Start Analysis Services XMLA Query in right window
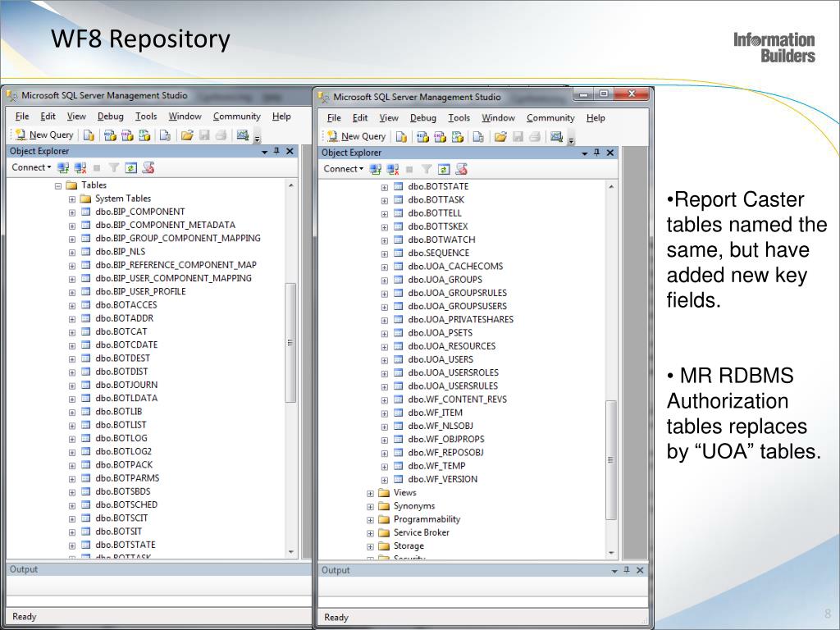 (x=458, y=137)
